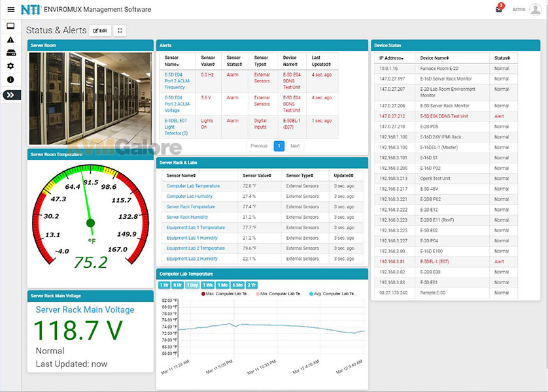Select alerts page 1
The width and height of the screenshot is (548, 392).
[279, 146]
